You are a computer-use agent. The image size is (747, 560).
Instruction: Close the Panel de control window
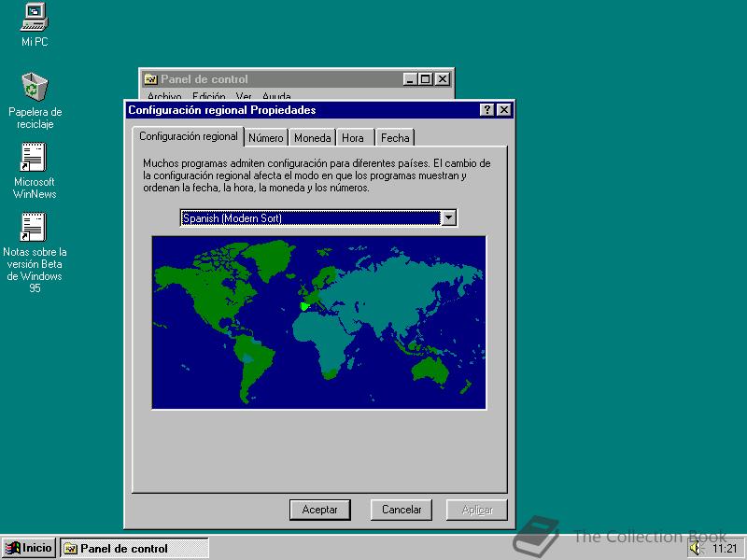click(443, 79)
